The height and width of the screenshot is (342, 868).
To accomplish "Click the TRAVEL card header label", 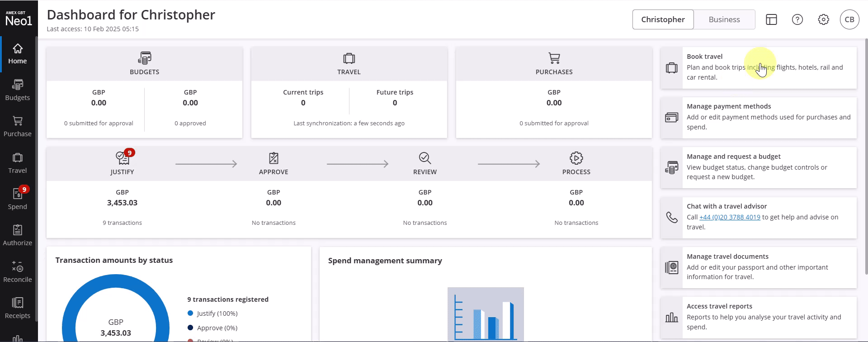I will [349, 72].
